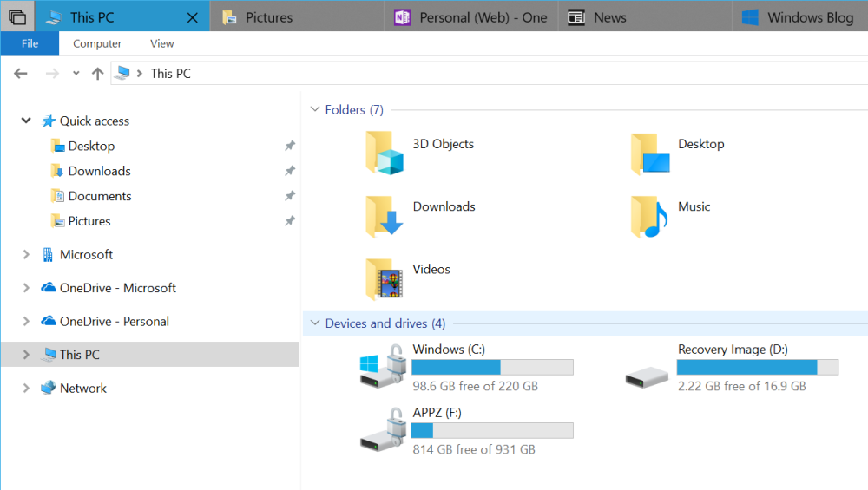This screenshot has height=490, width=868.
Task: Click Devices and drives (4) header text
Action: point(385,323)
